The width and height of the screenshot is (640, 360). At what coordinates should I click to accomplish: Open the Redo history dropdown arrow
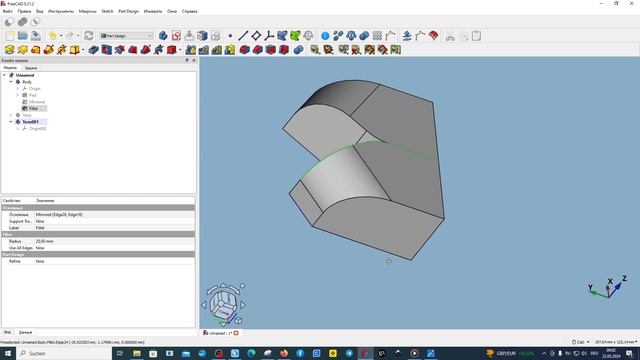[x=78, y=36]
